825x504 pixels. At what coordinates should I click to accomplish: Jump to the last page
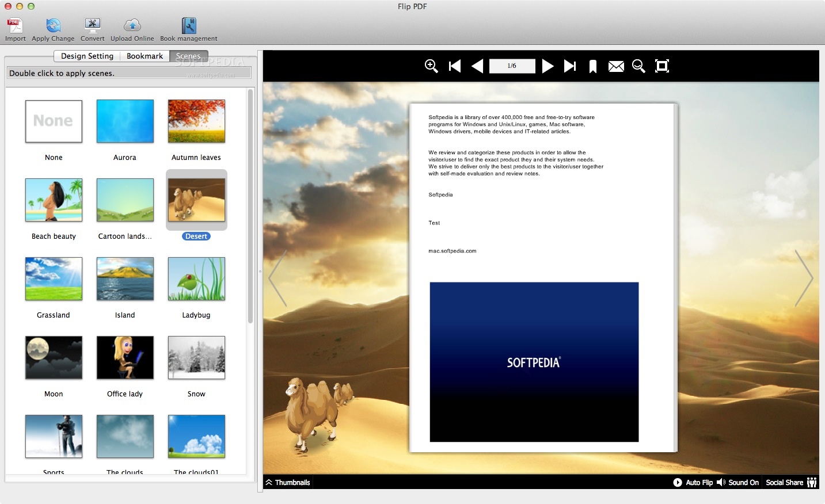point(570,66)
